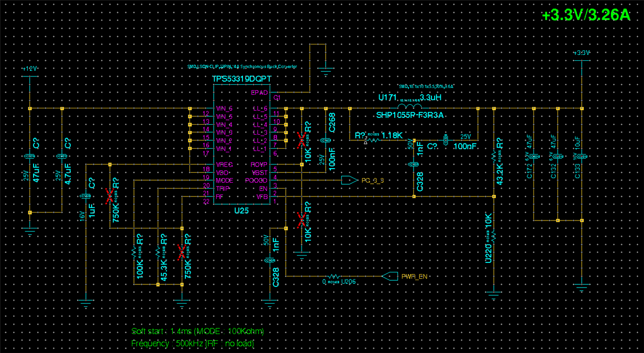The width and height of the screenshot is (644, 353).
Task: Click ground symbol below the 1uF capacitor
Action: tap(85, 301)
